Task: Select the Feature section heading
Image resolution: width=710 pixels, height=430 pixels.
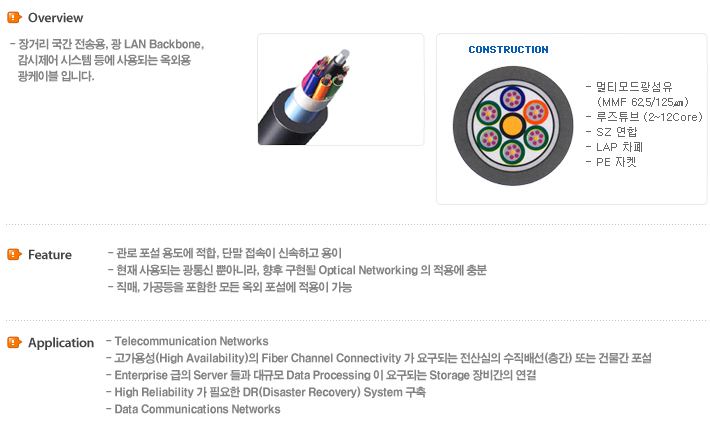Action: (50, 255)
